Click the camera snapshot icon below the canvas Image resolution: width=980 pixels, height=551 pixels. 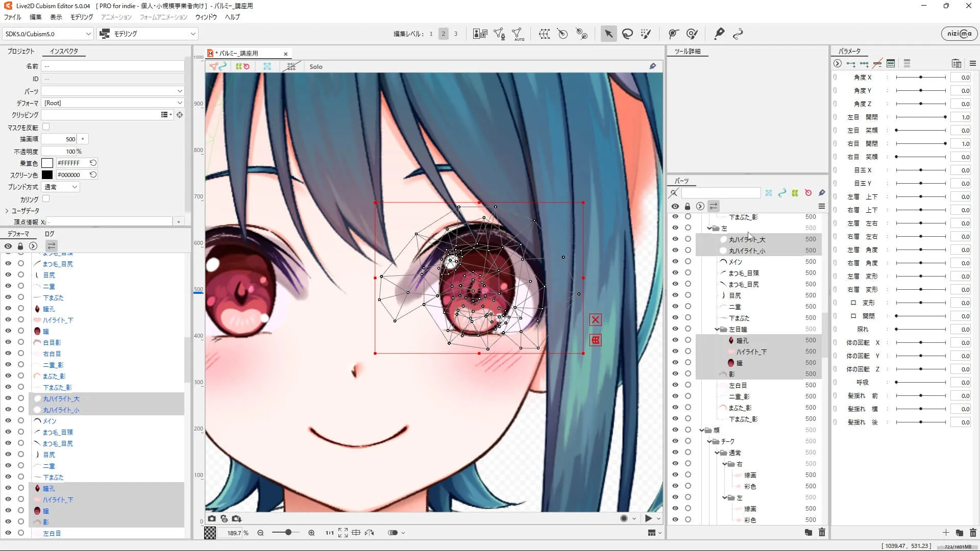click(211, 518)
